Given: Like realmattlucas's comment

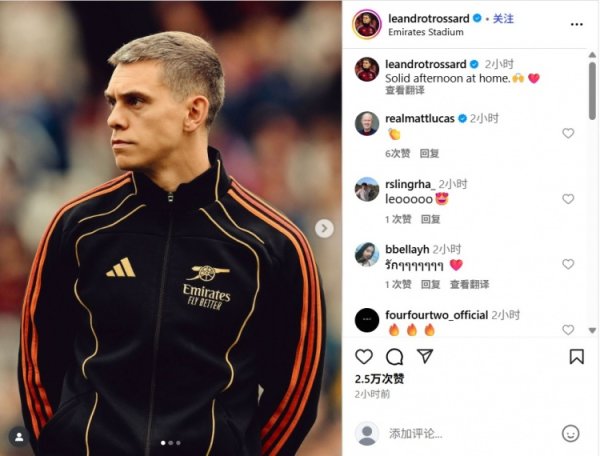Looking at the screenshot, I should click(568, 133).
